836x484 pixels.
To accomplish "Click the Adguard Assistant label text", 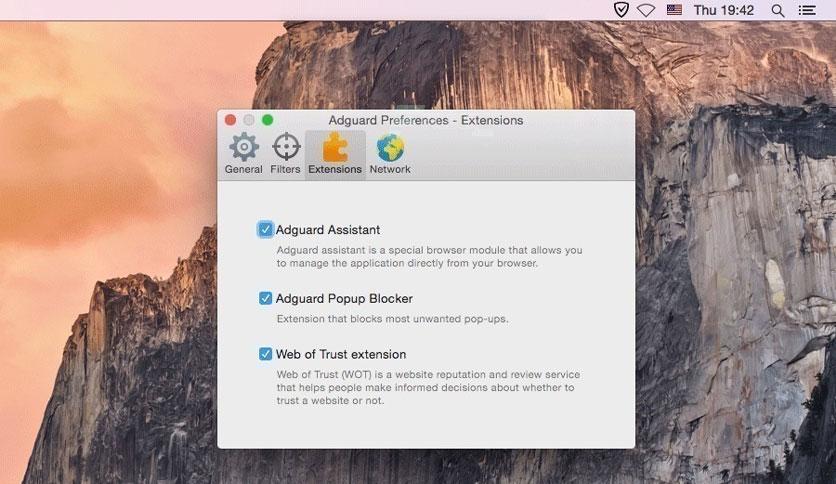I will pos(328,230).
